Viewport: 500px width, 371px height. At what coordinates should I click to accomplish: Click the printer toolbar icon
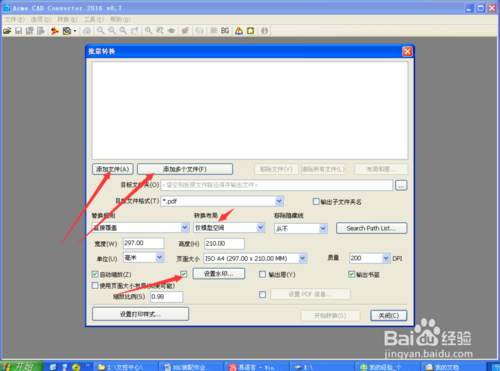click(87, 31)
